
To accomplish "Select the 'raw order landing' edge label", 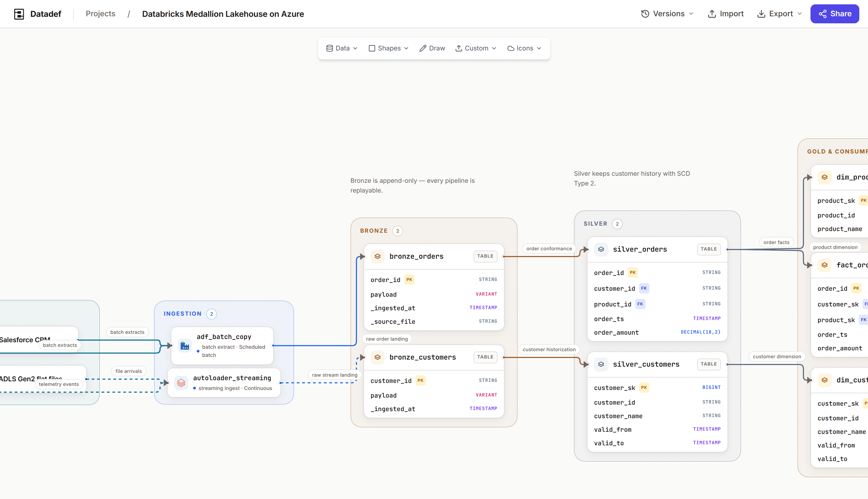I will pyautogui.click(x=387, y=339).
